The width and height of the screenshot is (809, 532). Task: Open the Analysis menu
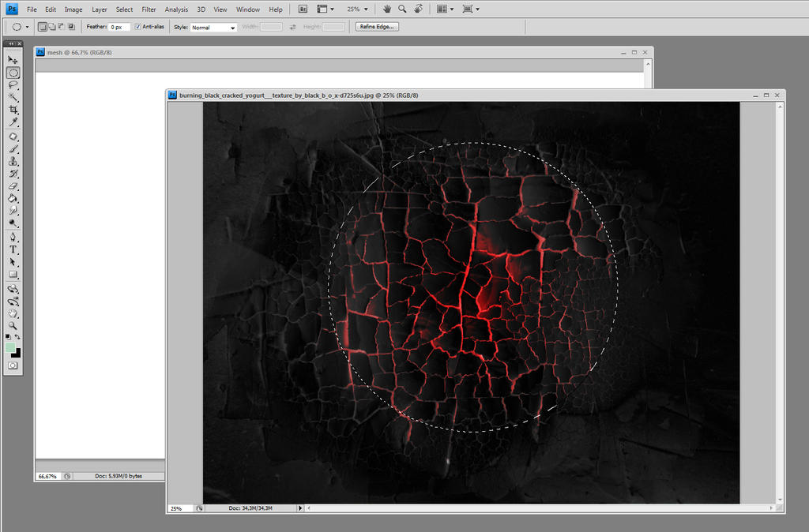[x=176, y=9]
